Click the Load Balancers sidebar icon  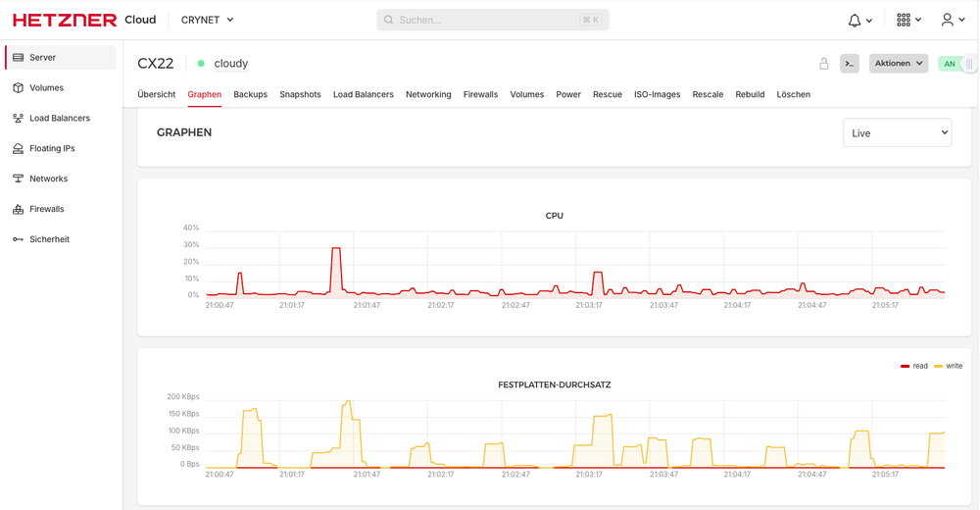[x=19, y=119]
